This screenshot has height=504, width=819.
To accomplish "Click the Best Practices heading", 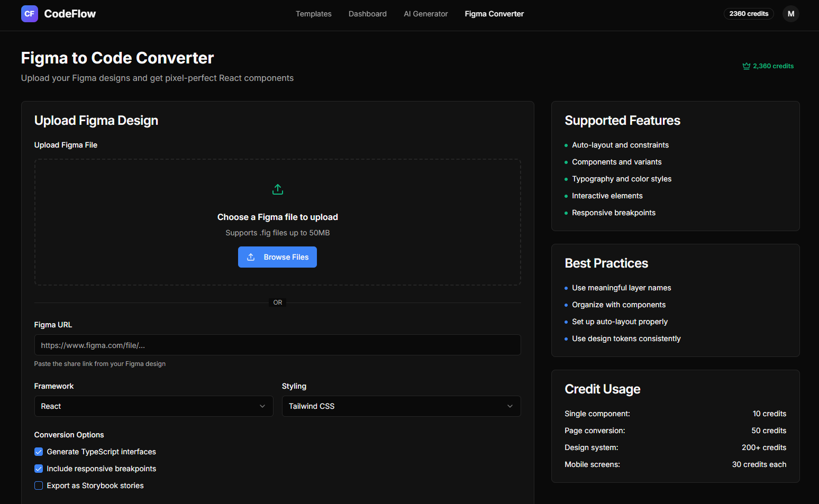I will coord(606,263).
